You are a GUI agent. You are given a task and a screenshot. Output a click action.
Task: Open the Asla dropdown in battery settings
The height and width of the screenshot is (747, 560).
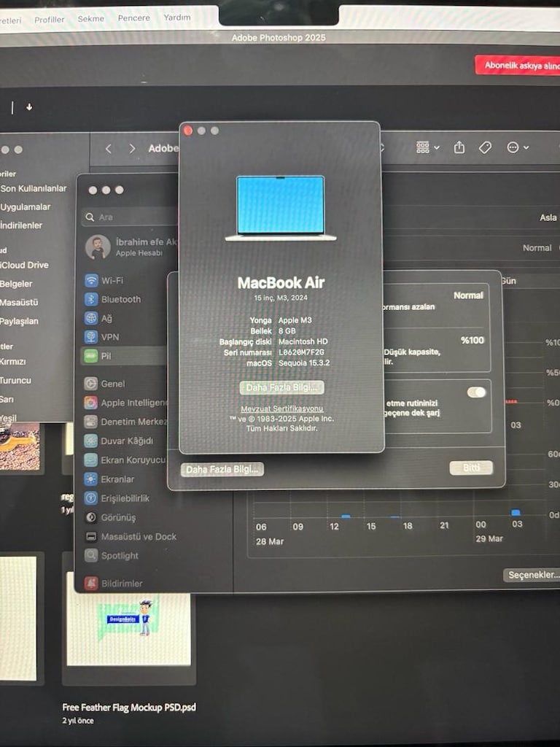(x=549, y=217)
